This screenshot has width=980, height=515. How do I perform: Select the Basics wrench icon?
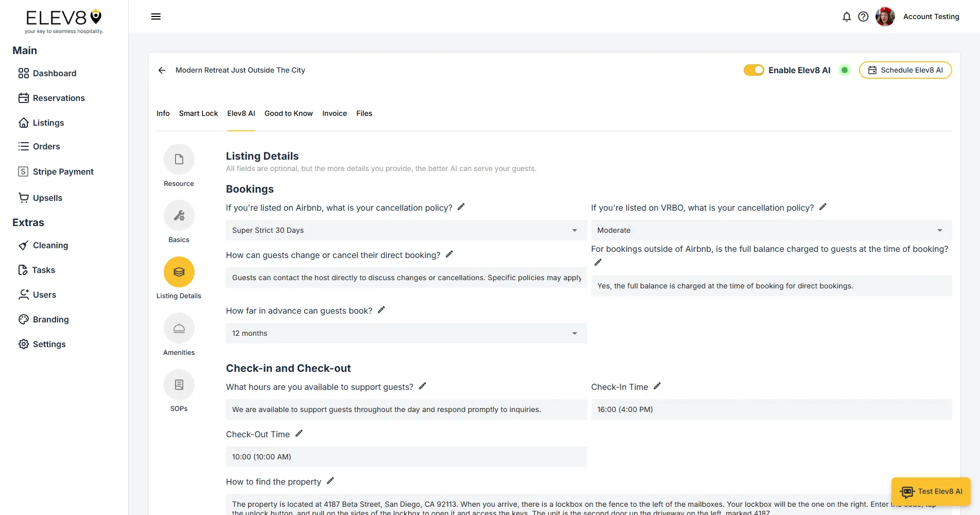pyautogui.click(x=179, y=215)
